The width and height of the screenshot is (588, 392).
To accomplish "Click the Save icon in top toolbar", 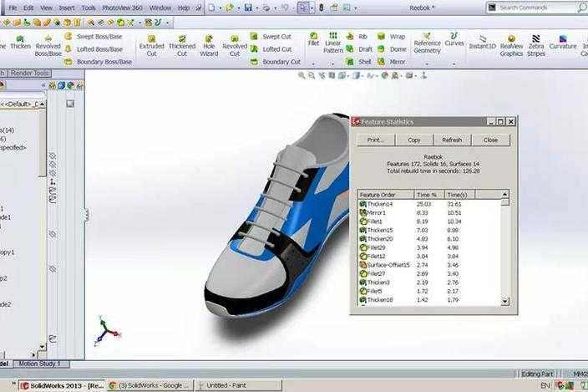I will pyautogui.click(x=248, y=8).
